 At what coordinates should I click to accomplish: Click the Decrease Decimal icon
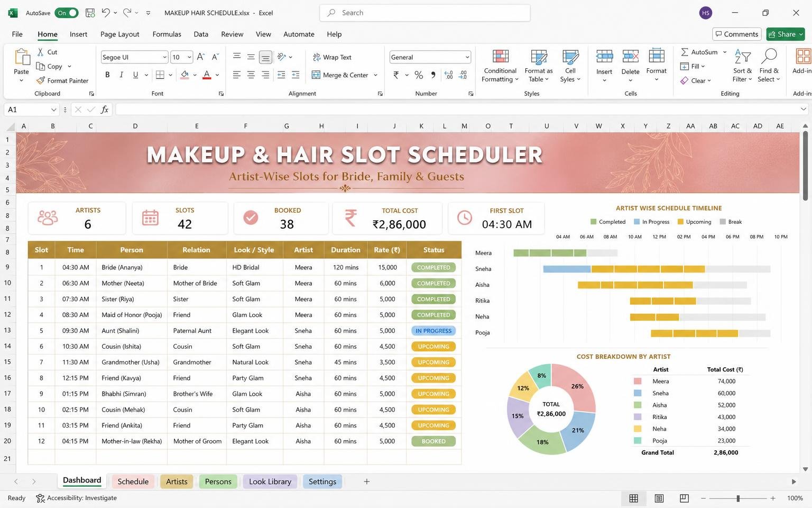(463, 75)
